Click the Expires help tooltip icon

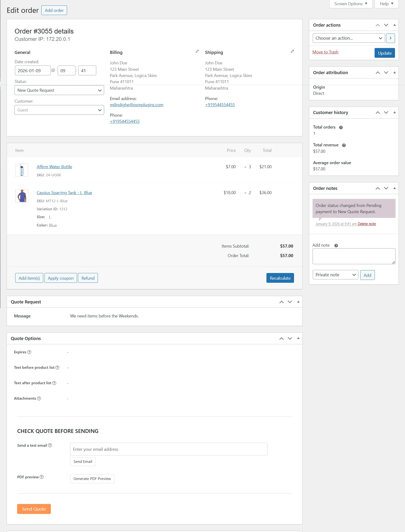pos(29,352)
